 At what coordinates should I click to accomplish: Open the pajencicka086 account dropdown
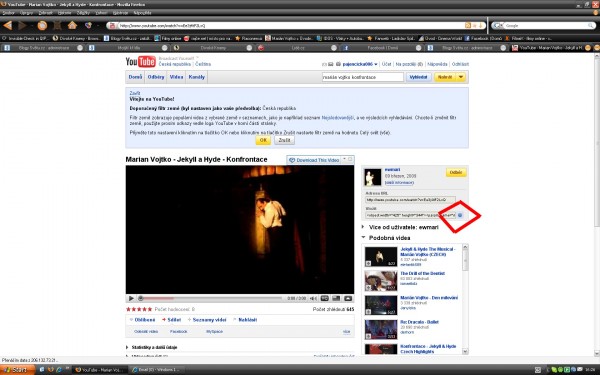tap(360, 64)
